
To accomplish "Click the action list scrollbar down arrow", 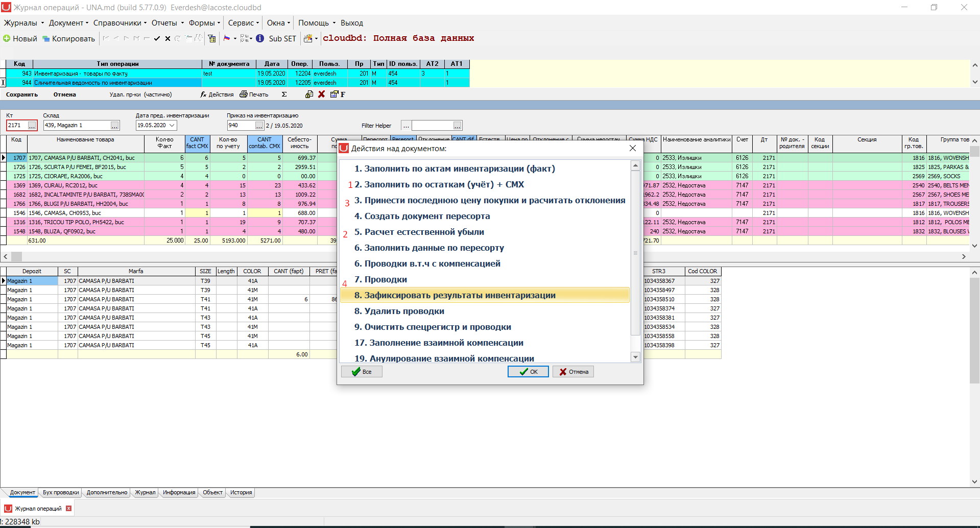I will (636, 357).
